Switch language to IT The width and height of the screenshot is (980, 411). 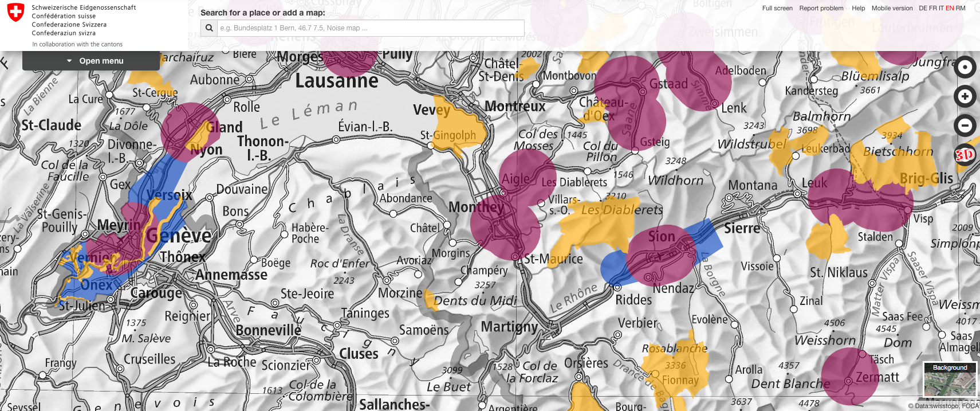[x=941, y=8]
